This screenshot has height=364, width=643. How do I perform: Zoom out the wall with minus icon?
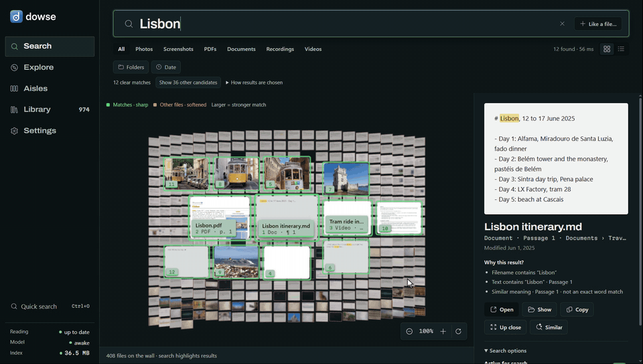pos(409,331)
